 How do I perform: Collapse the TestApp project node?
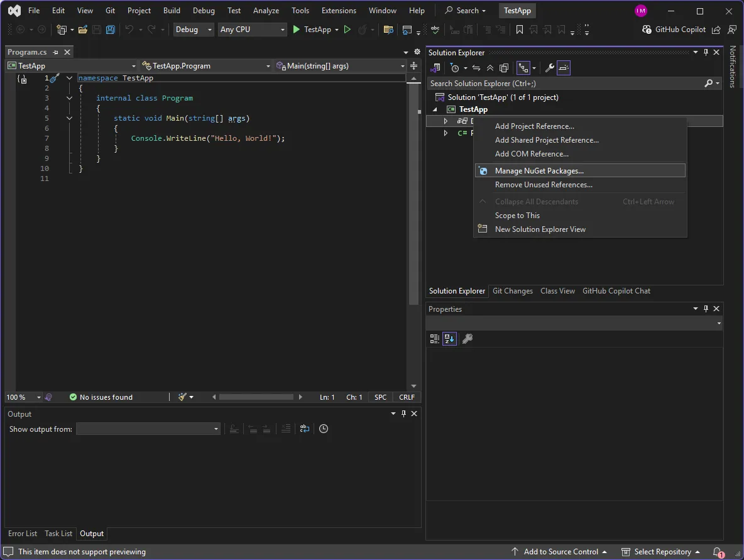[435, 109]
